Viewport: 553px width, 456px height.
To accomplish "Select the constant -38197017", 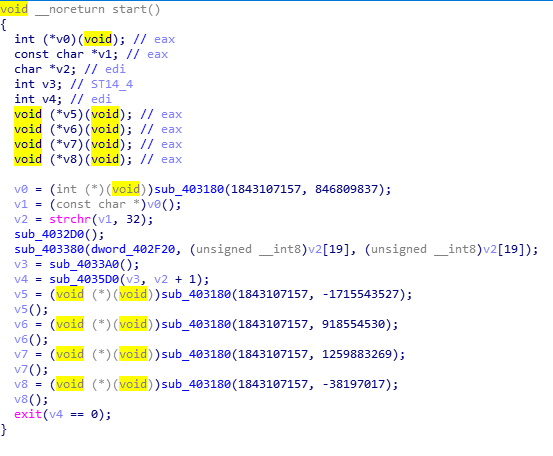I will pyautogui.click(x=353, y=384).
